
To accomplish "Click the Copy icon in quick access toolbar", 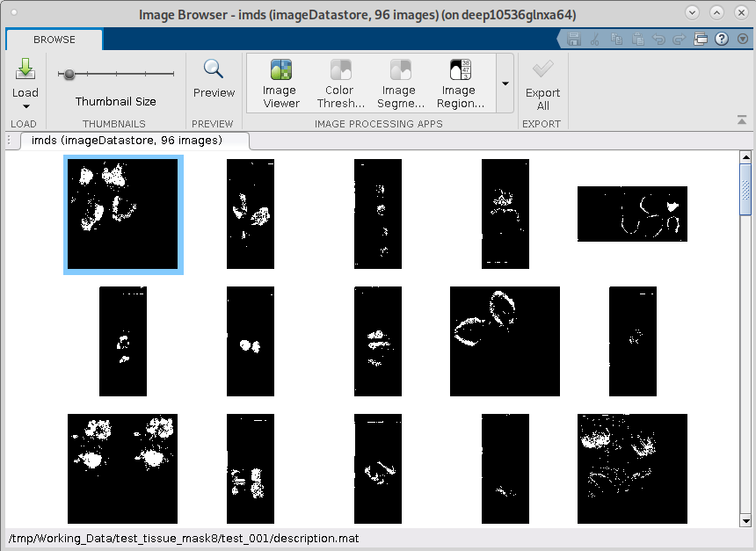I will (x=616, y=39).
